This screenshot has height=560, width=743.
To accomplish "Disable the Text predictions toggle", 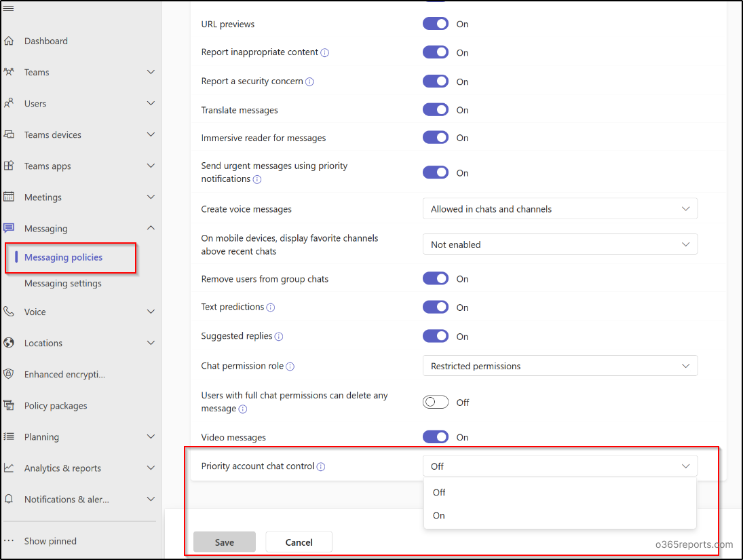I will (x=436, y=307).
